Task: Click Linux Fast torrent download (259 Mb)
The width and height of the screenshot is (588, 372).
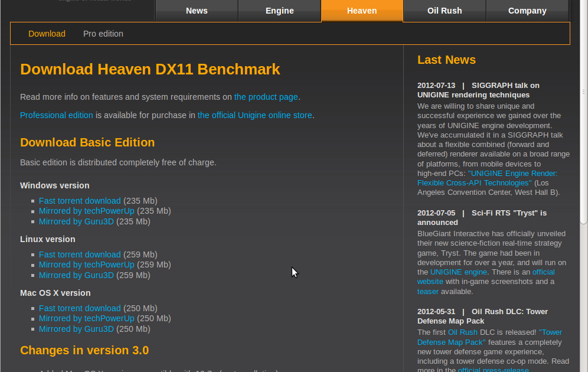Action: pyautogui.click(x=80, y=254)
